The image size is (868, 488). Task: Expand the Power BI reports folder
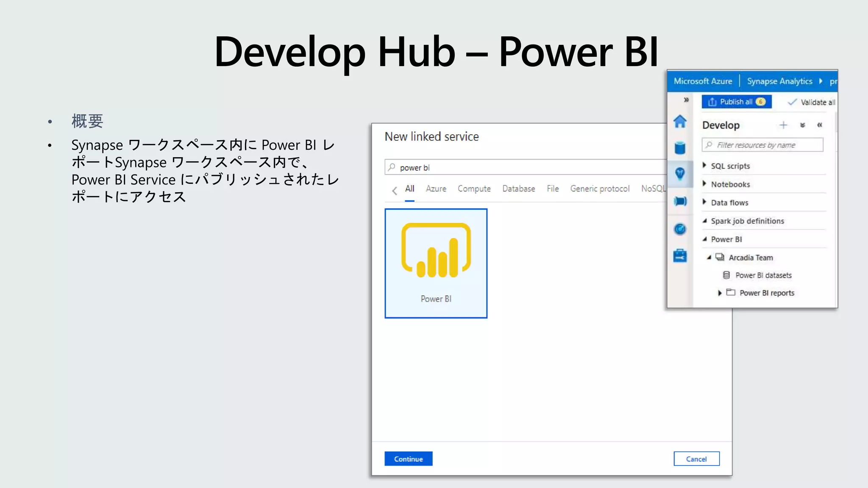point(720,293)
